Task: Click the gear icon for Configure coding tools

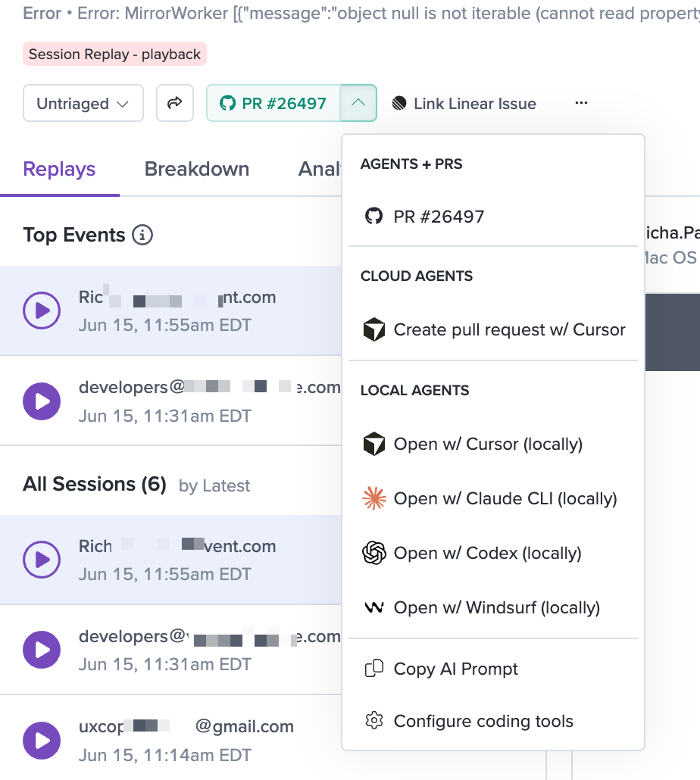Action: coord(374,720)
